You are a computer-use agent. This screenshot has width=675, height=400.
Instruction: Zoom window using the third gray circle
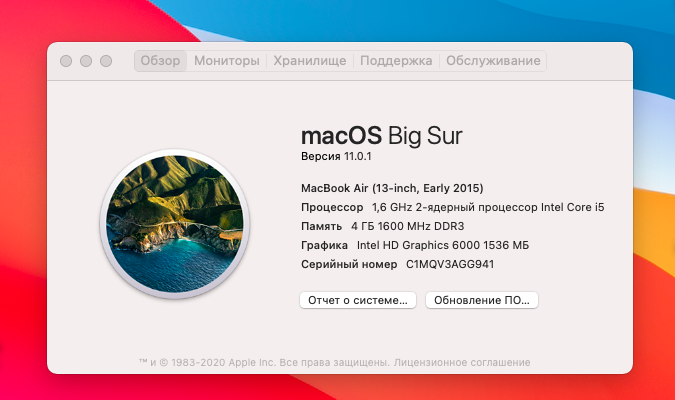point(106,61)
